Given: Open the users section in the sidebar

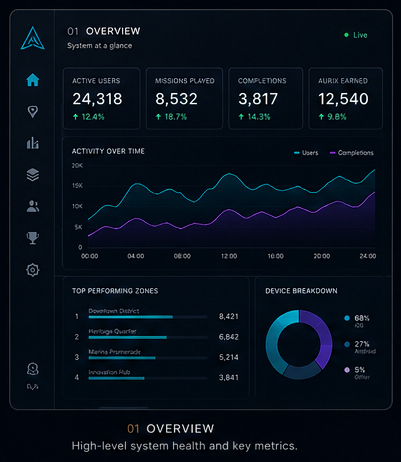Looking at the screenshot, I should [x=33, y=206].
